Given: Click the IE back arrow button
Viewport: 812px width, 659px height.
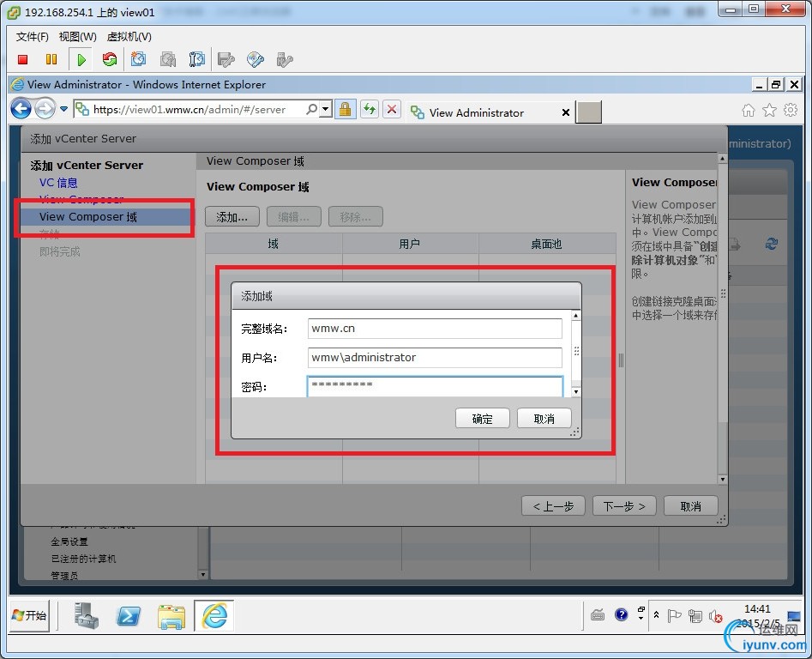Looking at the screenshot, I should [x=21, y=109].
